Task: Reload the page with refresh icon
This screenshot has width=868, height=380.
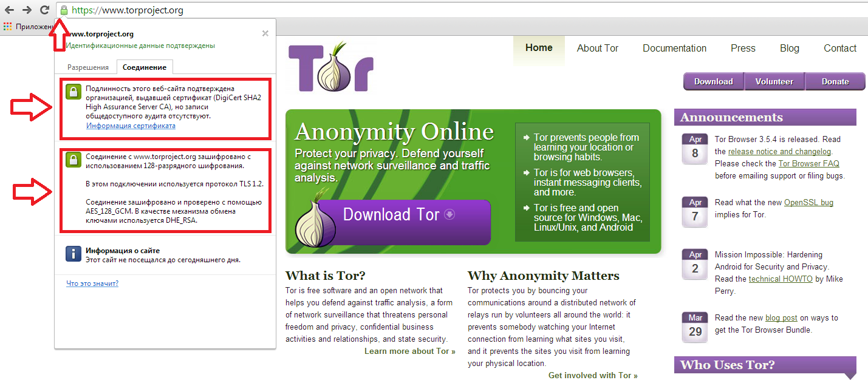Action: pyautogui.click(x=44, y=10)
